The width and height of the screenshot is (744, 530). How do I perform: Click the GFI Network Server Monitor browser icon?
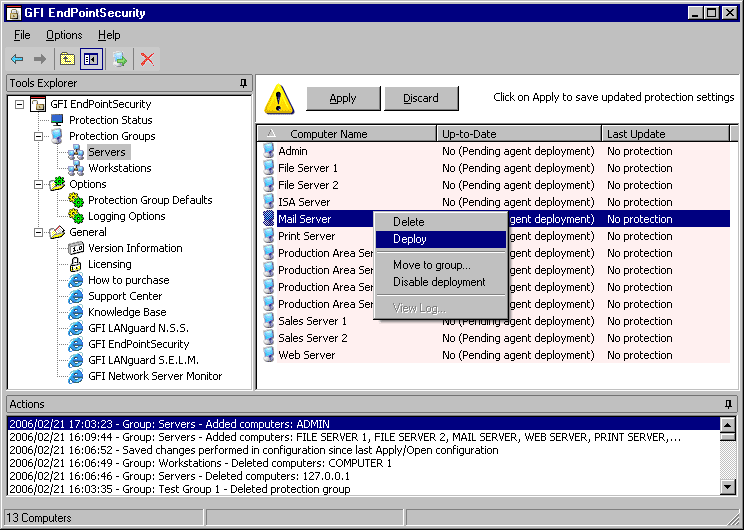(75, 376)
